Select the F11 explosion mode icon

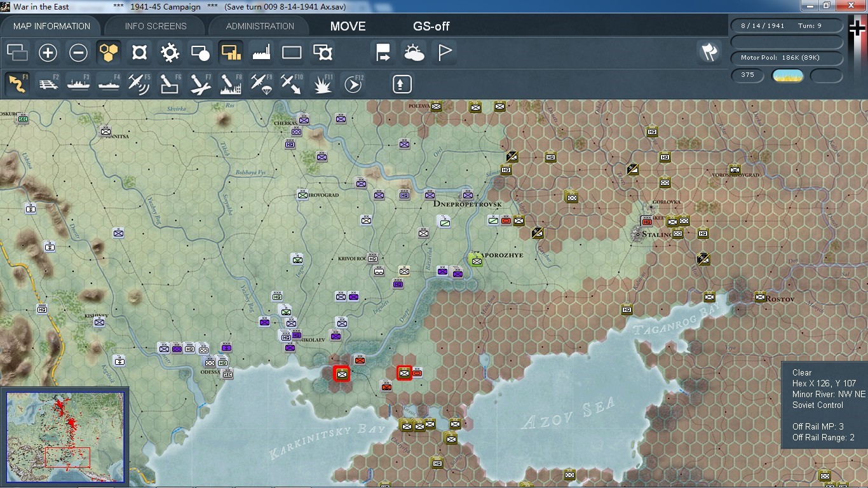323,84
